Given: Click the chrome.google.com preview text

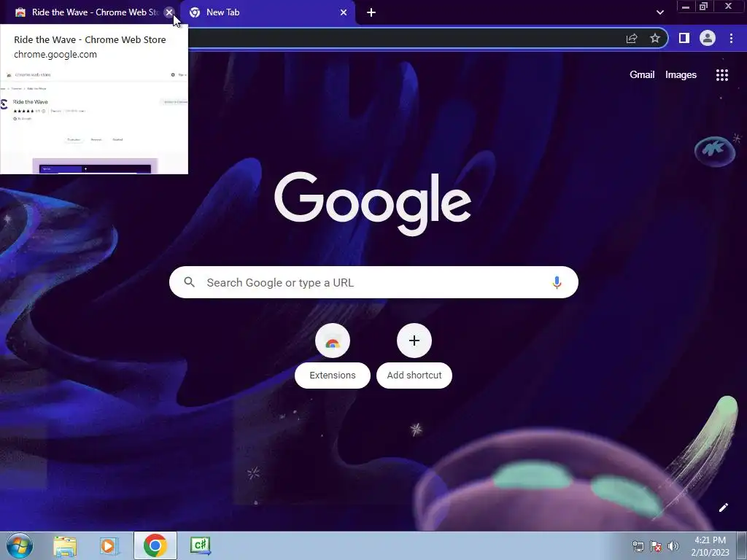Looking at the screenshot, I should tap(55, 54).
